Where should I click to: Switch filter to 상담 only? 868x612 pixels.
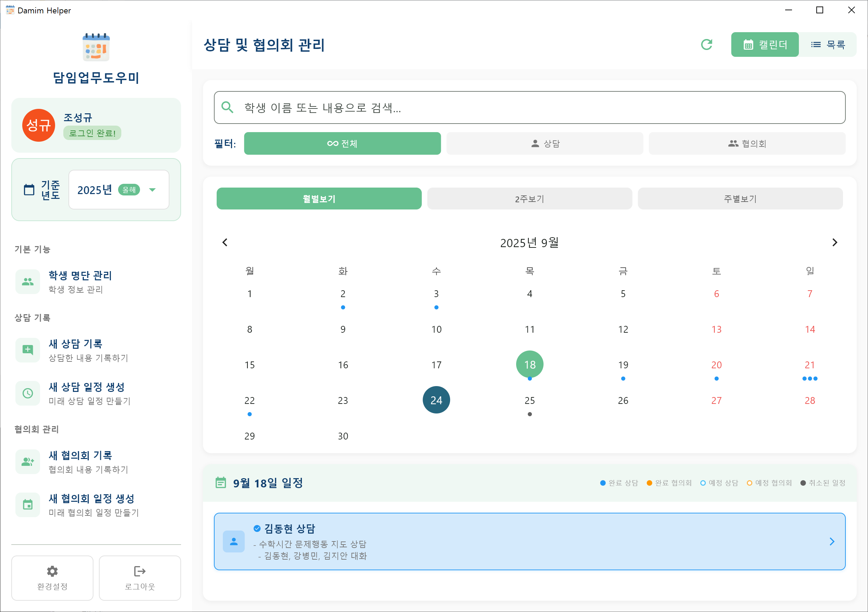pos(545,143)
